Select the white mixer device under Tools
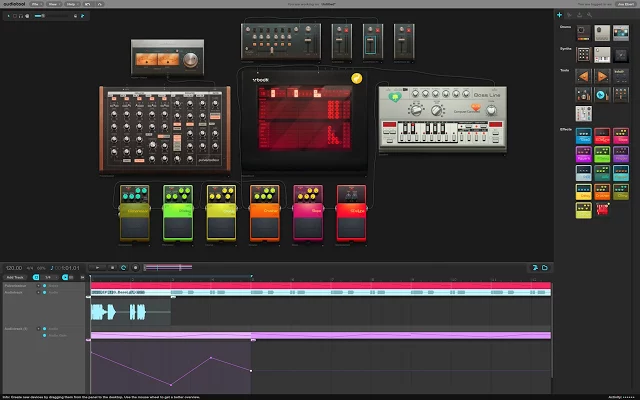This screenshot has width=640, height=400. (583, 113)
